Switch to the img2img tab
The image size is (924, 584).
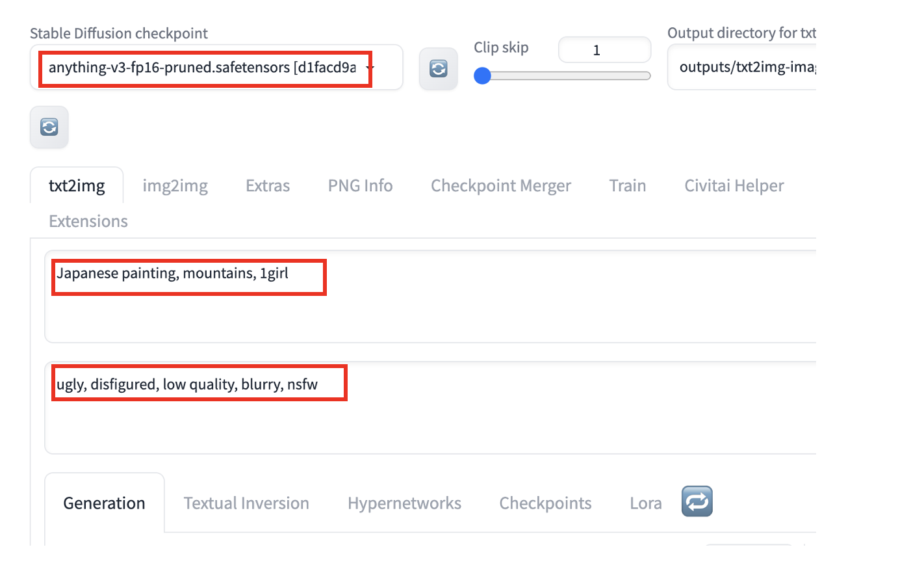pyautogui.click(x=175, y=186)
